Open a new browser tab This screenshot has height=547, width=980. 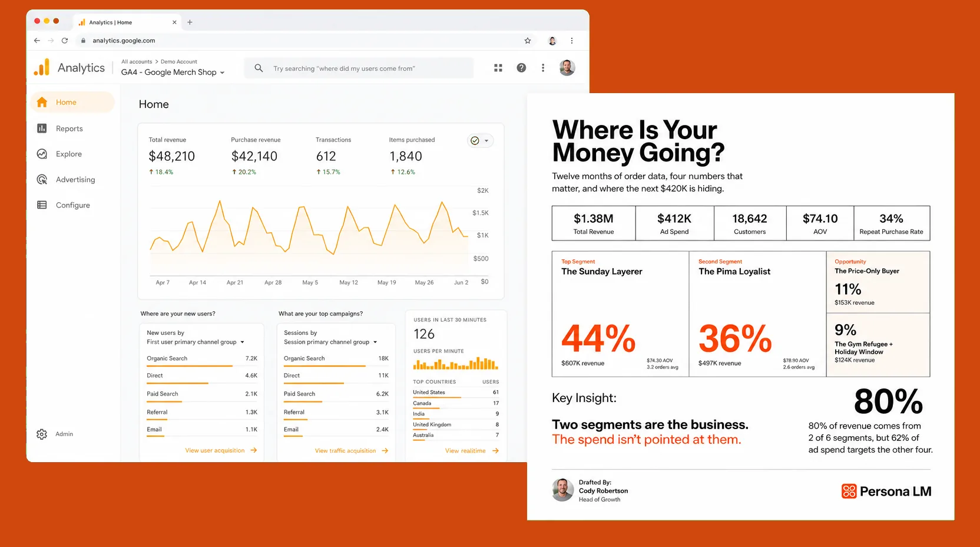pos(190,22)
